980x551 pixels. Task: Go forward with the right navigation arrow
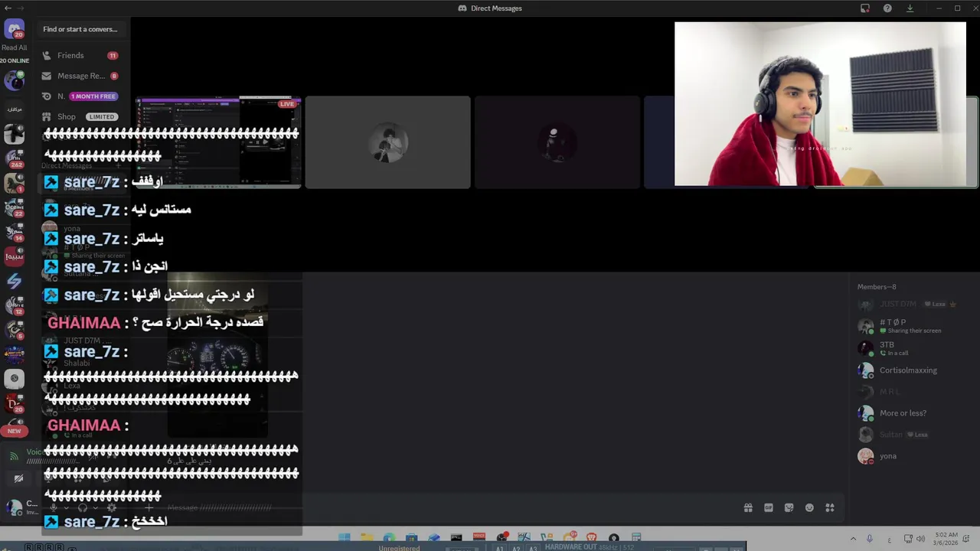coord(21,8)
